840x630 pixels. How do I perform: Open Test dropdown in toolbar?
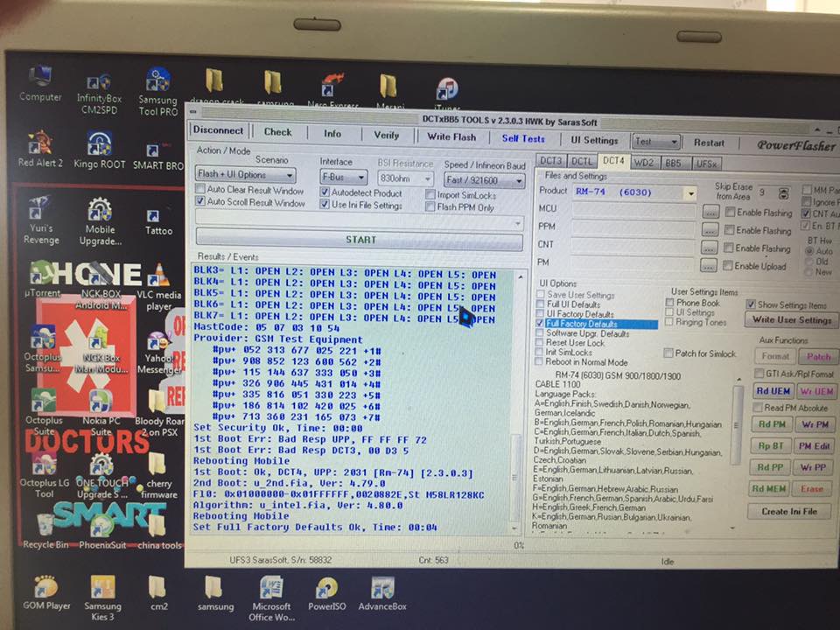(656, 142)
